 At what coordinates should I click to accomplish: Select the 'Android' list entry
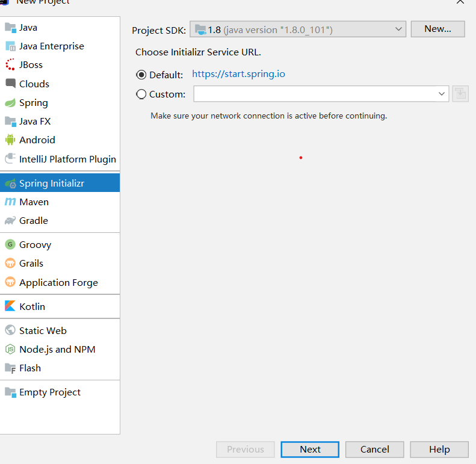tap(60, 140)
